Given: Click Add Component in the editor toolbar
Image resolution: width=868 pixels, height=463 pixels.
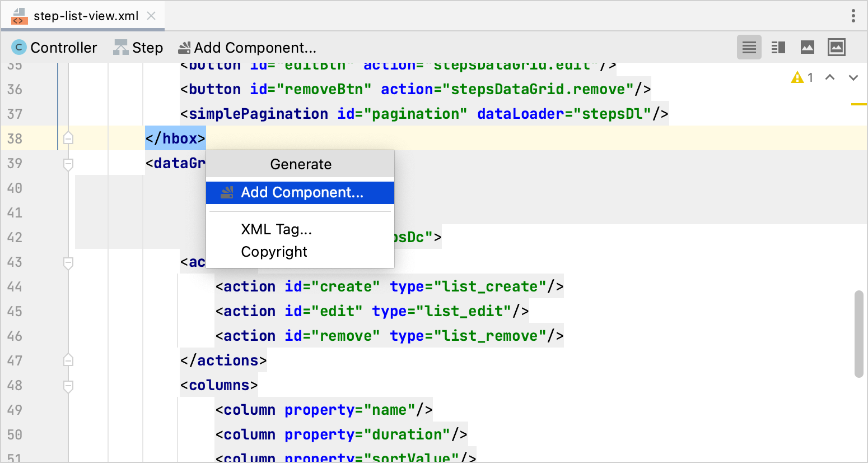Looking at the screenshot, I should (247, 48).
